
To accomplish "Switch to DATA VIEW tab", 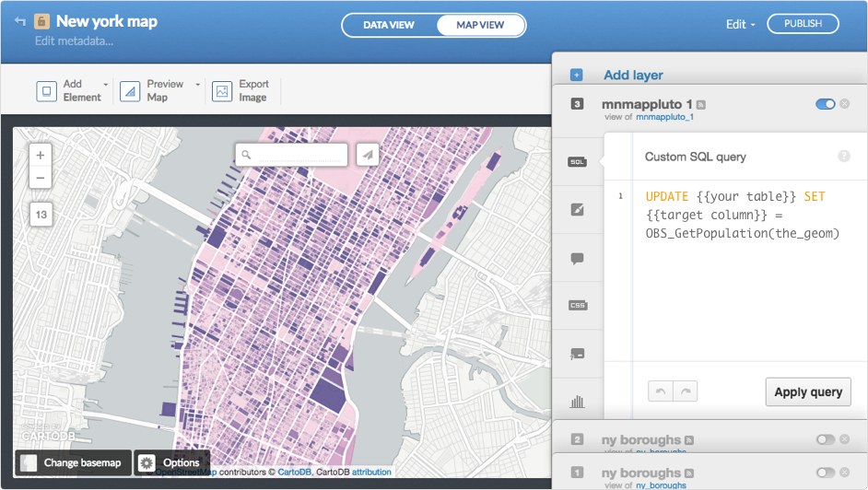I will tap(389, 25).
